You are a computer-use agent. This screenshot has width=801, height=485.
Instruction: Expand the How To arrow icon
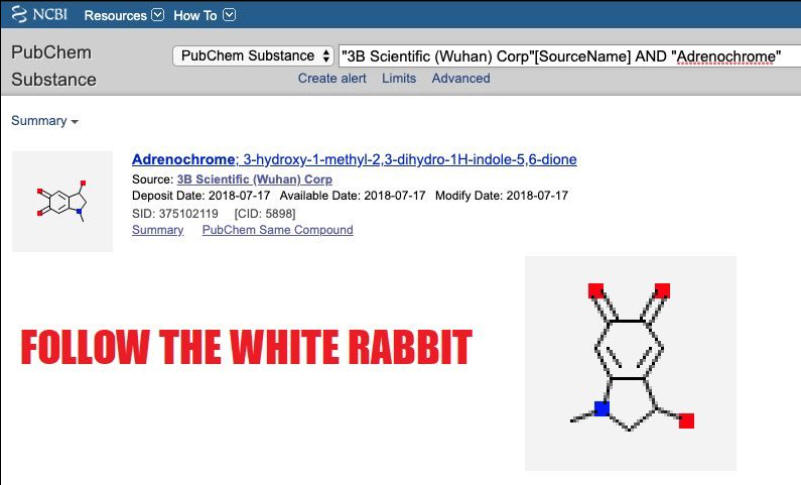[x=230, y=15]
